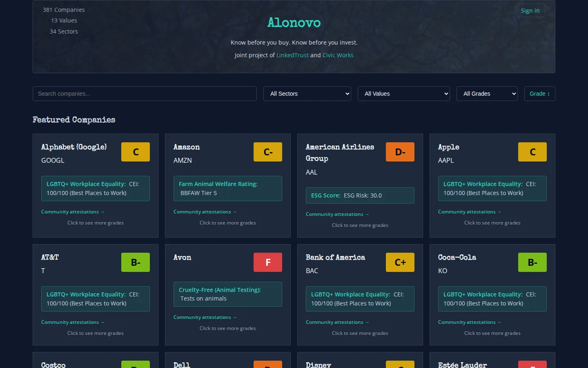This screenshot has height=368, width=588.
Task: Open the Apple company name
Action: click(449, 147)
